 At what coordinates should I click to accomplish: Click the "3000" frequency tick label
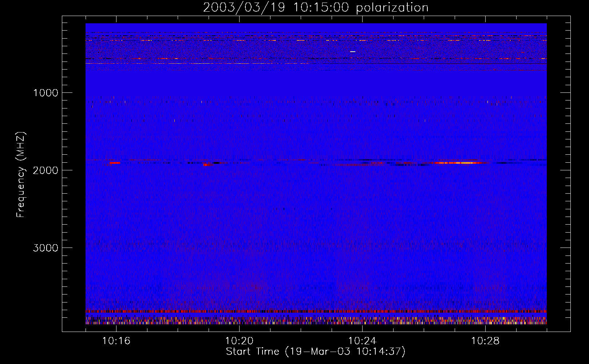[46, 248]
